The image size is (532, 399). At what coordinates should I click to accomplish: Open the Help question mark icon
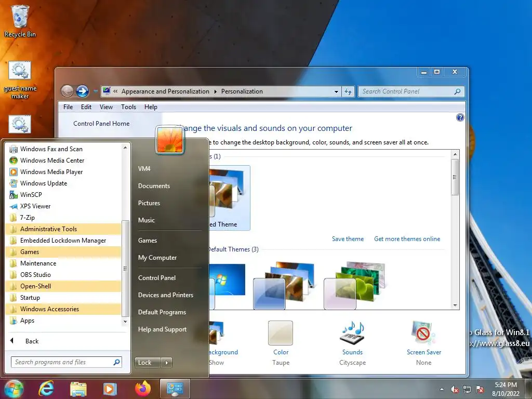[460, 117]
